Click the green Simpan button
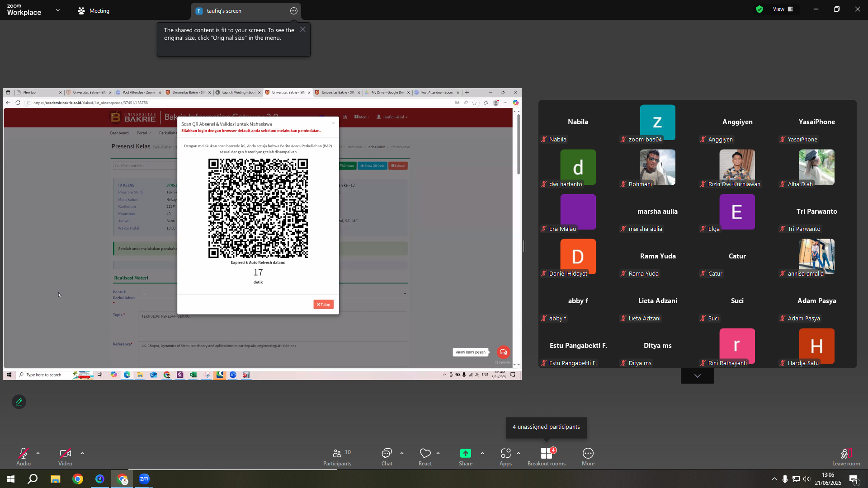This screenshot has height=488, width=868. pyautogui.click(x=347, y=166)
